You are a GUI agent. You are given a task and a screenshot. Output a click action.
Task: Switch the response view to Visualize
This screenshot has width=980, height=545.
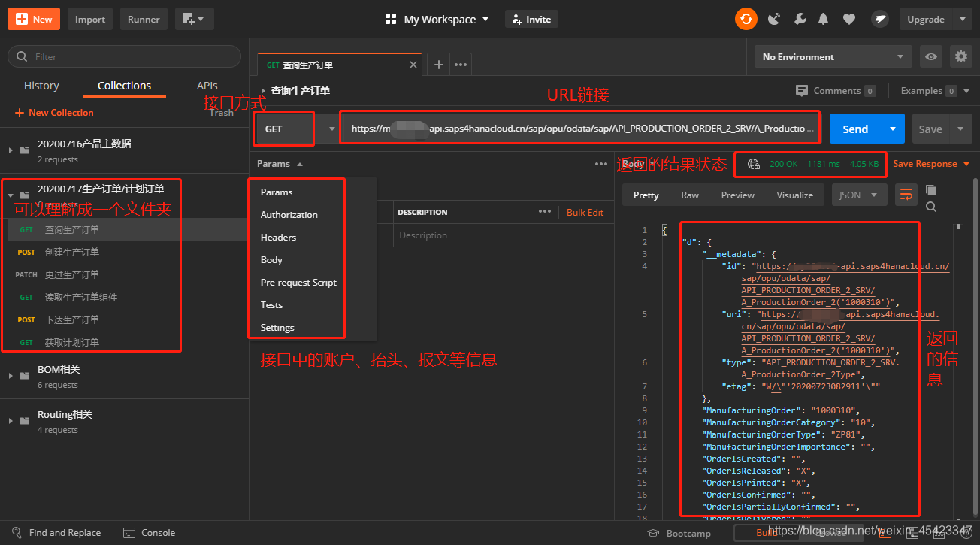pos(795,195)
